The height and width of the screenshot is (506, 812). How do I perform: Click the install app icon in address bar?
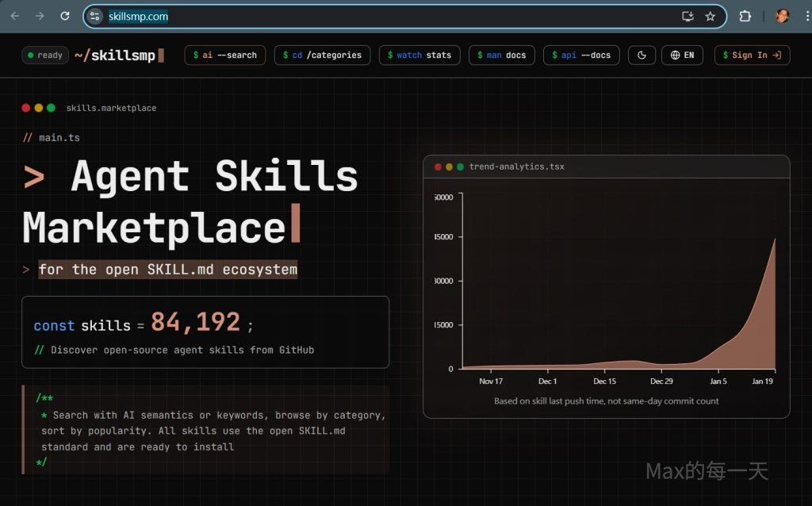pos(688,16)
